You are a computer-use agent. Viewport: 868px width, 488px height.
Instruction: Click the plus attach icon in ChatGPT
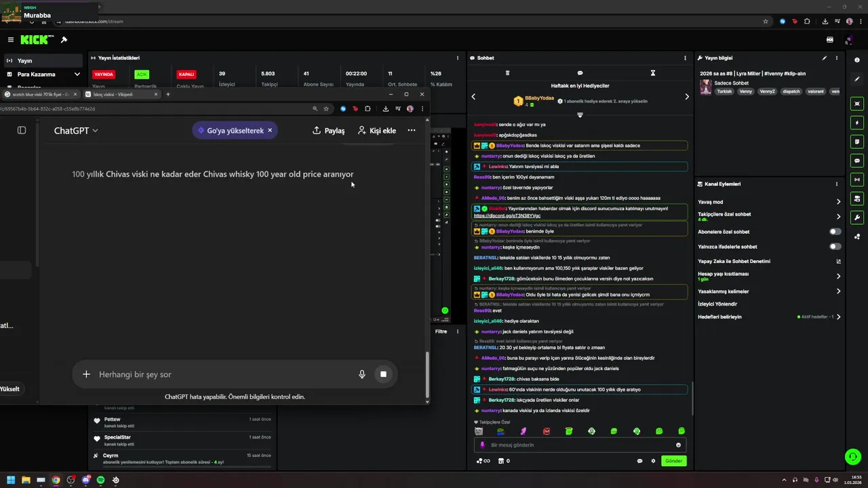click(x=86, y=374)
